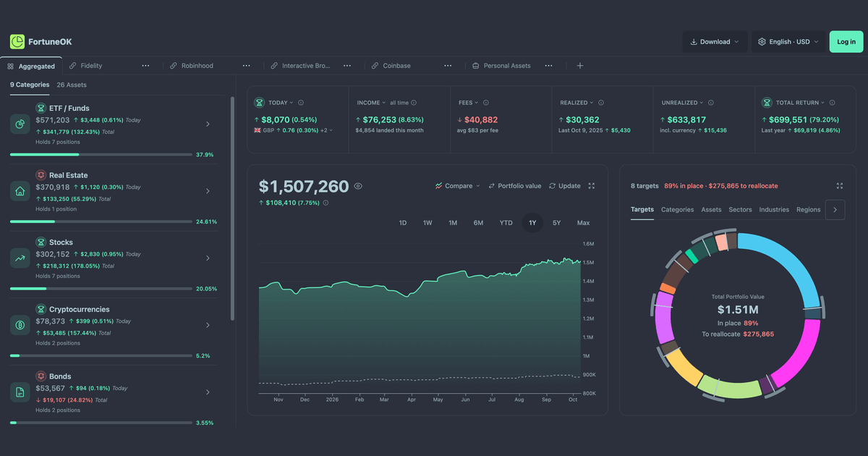The width and height of the screenshot is (868, 456).
Task: Click the info icon next to REALIZED
Action: pyautogui.click(x=601, y=103)
